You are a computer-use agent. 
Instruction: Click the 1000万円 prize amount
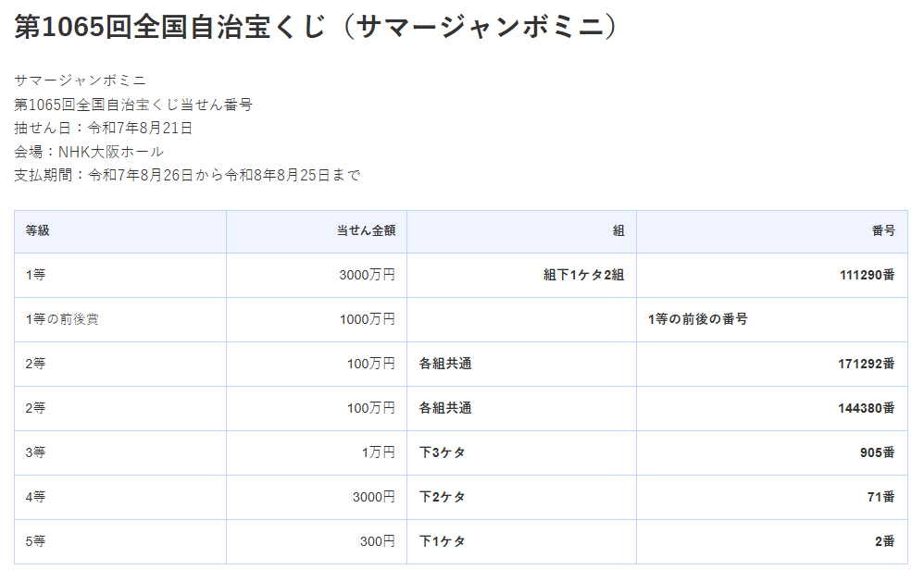pyautogui.click(x=368, y=319)
